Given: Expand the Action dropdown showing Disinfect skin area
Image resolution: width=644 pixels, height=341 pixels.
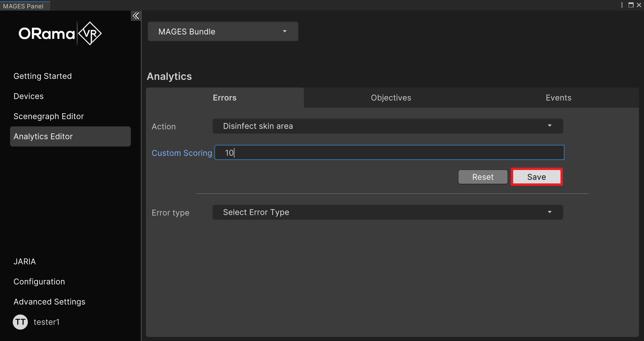Looking at the screenshot, I should click(x=387, y=126).
